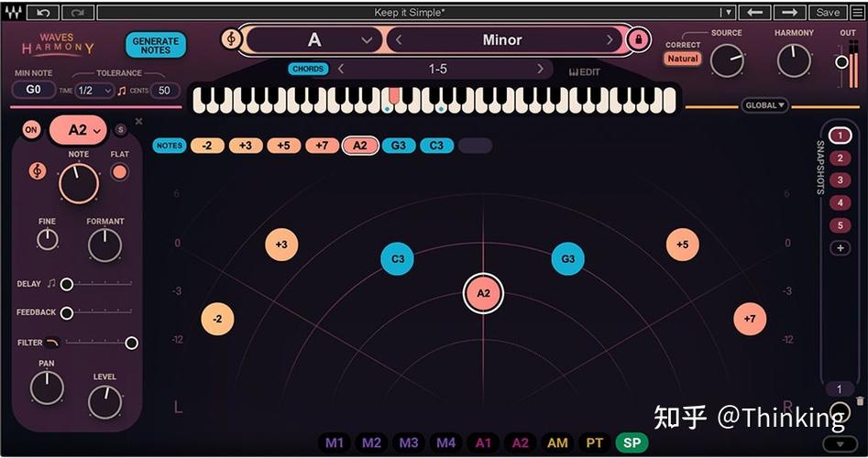Click the undo arrow in the top bar
Viewport: 868px width, 458px height.
tap(43, 12)
